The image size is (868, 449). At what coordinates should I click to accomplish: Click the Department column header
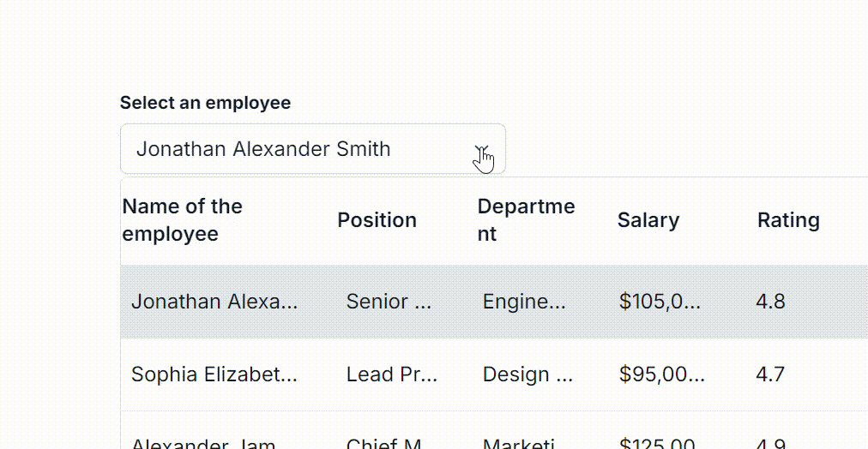pos(526,220)
